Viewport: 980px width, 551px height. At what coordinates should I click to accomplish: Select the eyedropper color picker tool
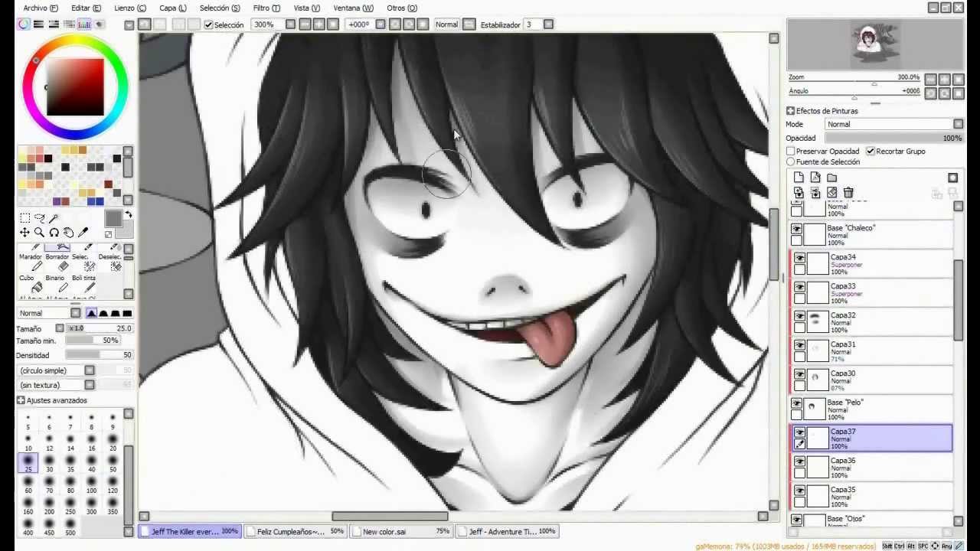[83, 233]
